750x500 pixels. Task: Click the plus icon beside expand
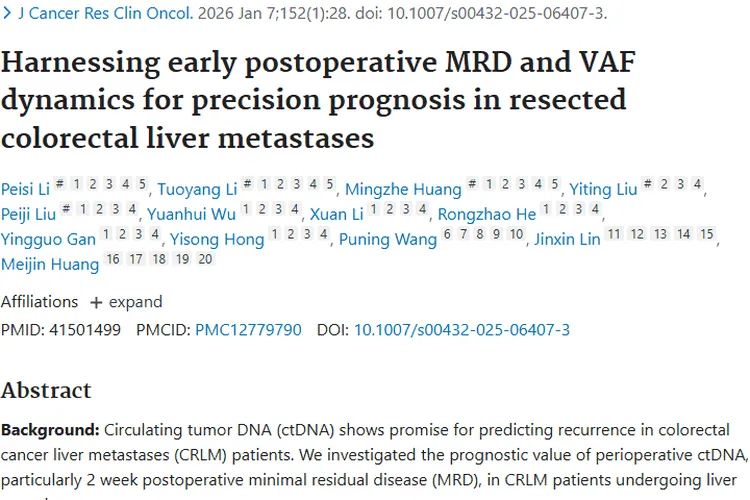tap(96, 302)
